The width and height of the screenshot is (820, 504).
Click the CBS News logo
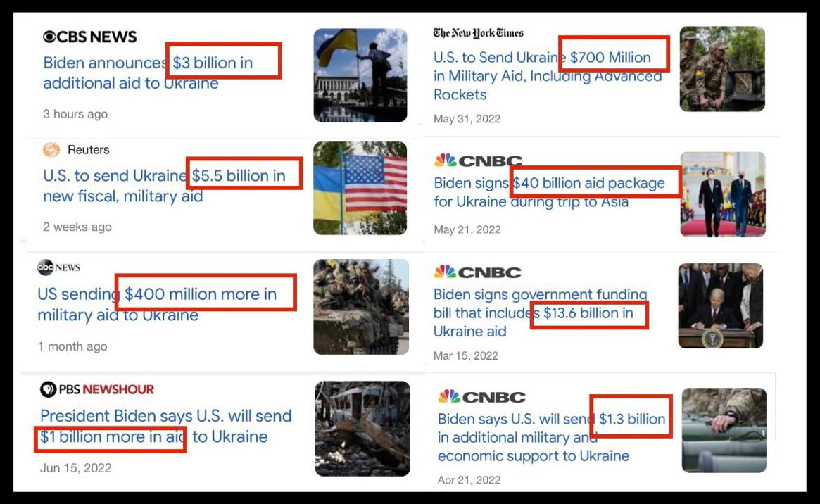tap(89, 37)
